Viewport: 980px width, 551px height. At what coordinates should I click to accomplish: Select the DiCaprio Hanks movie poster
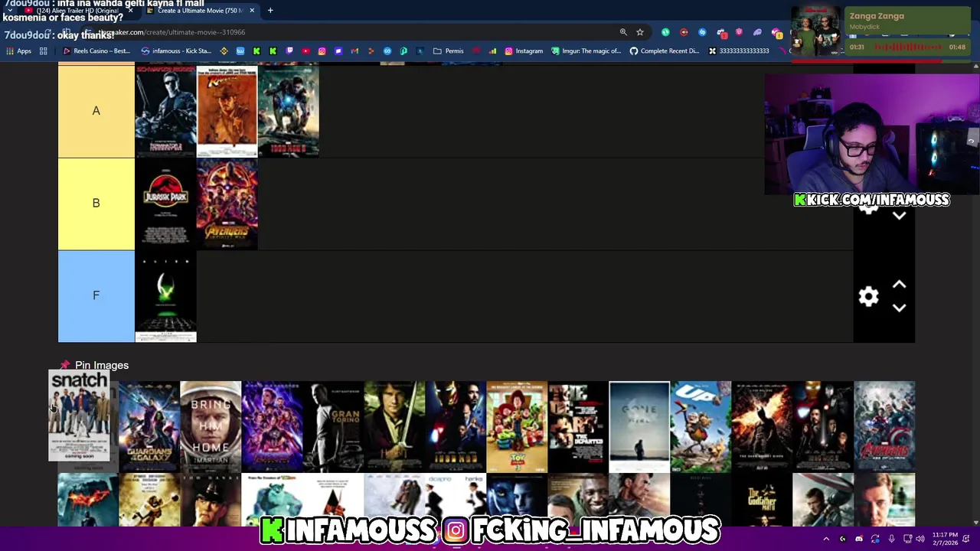[456, 500]
